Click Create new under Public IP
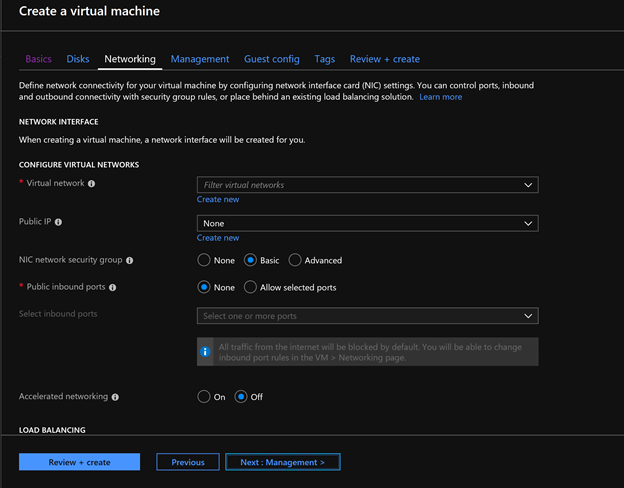Screen dimensions: 624x488 218,238
